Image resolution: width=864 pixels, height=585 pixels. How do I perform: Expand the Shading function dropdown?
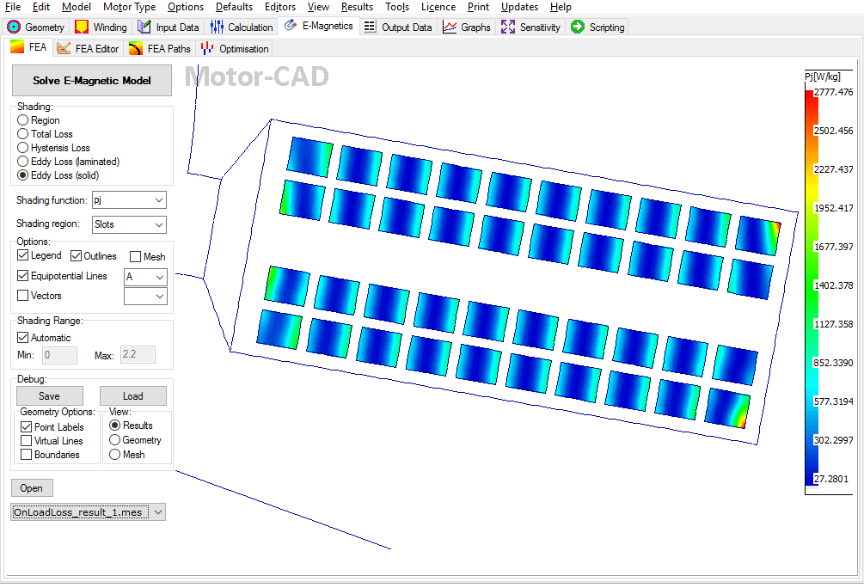(159, 200)
